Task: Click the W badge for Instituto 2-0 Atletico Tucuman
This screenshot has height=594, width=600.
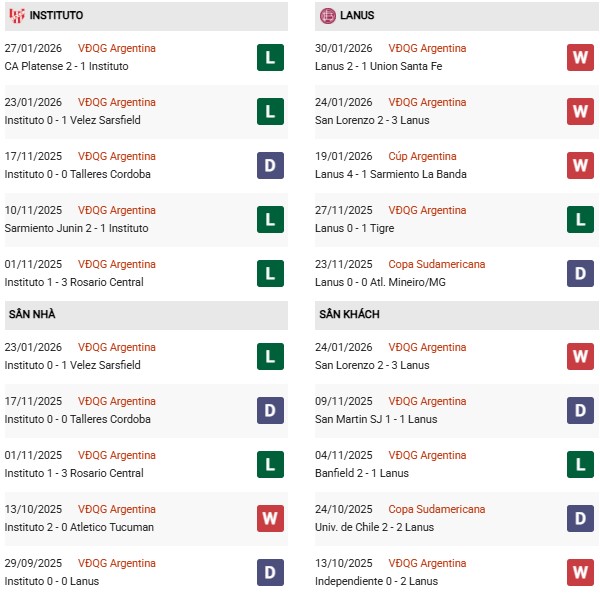Action: pos(270,518)
